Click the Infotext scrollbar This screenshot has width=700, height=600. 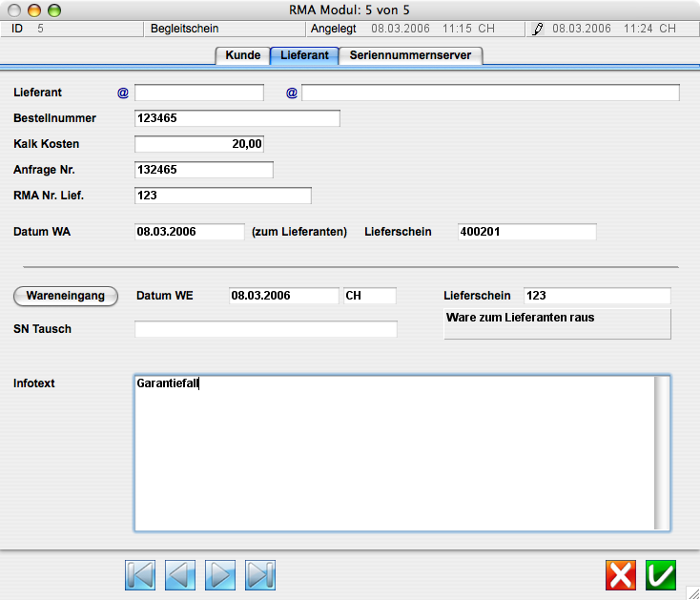(660, 452)
